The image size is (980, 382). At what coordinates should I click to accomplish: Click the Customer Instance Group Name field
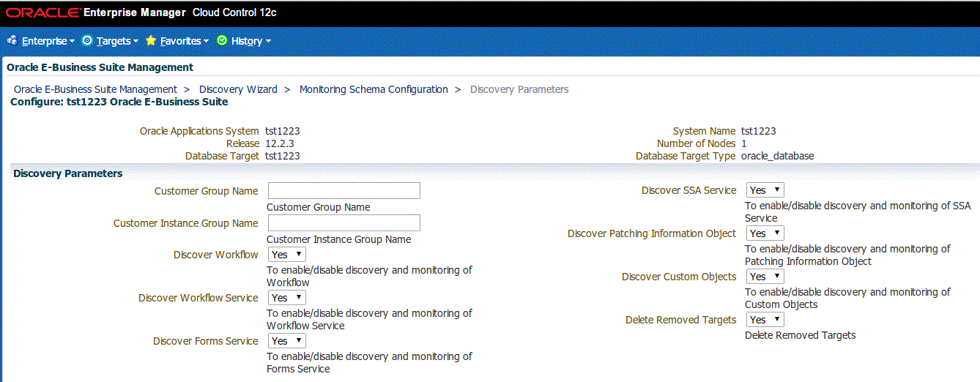click(344, 223)
